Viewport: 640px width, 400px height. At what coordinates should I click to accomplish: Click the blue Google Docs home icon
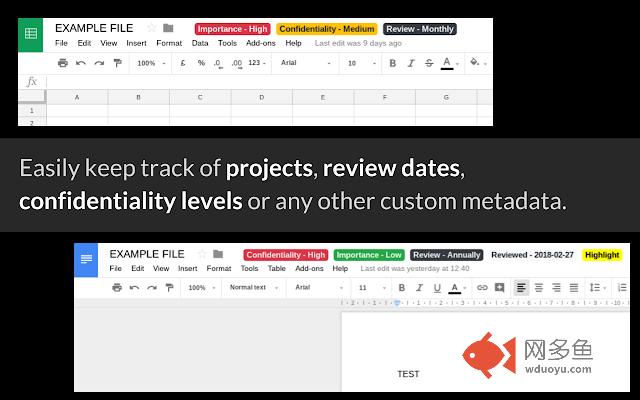87,259
